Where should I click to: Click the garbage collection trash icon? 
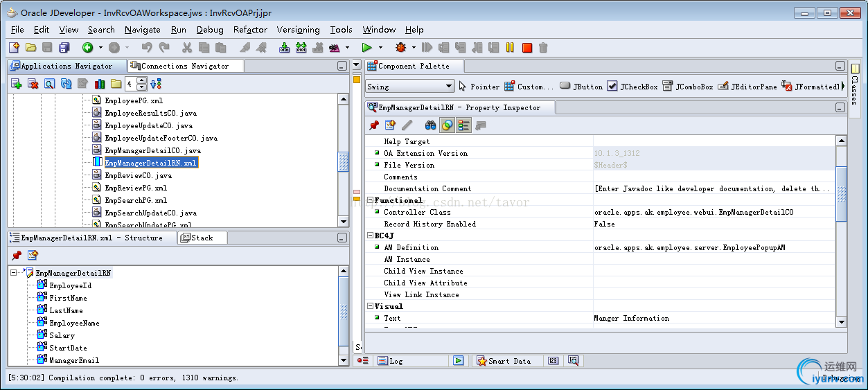click(x=543, y=48)
